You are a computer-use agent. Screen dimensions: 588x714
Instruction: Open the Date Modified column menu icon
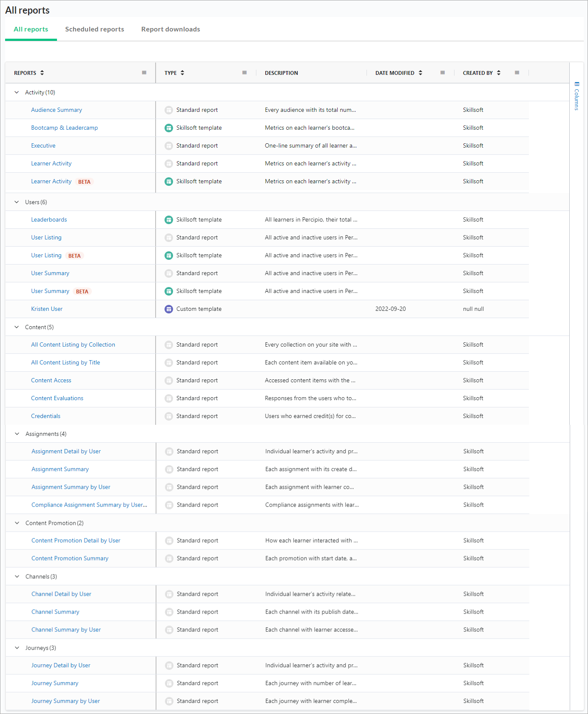point(443,73)
